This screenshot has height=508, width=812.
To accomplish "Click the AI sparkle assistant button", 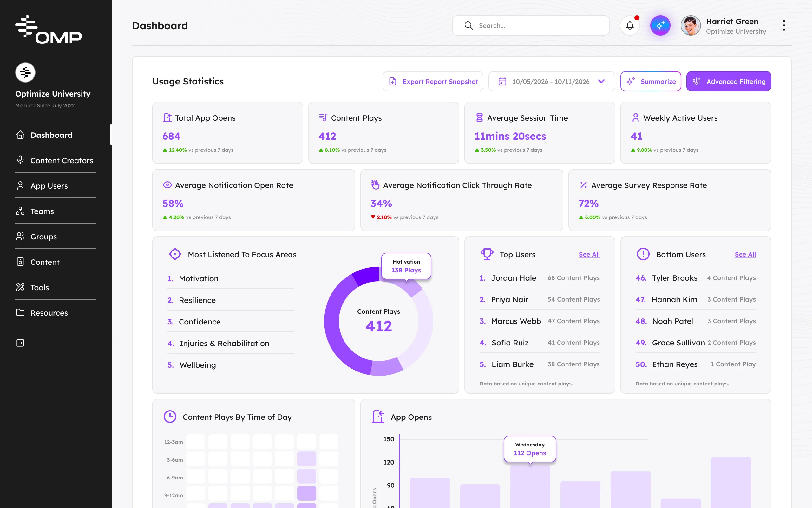I will click(x=660, y=25).
